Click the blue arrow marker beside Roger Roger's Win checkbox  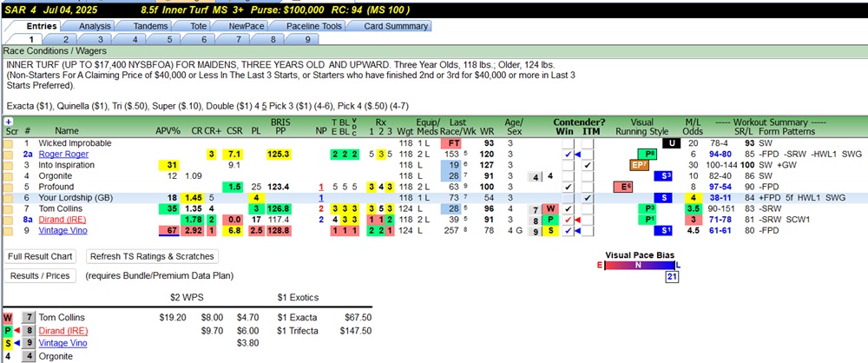tap(577, 154)
